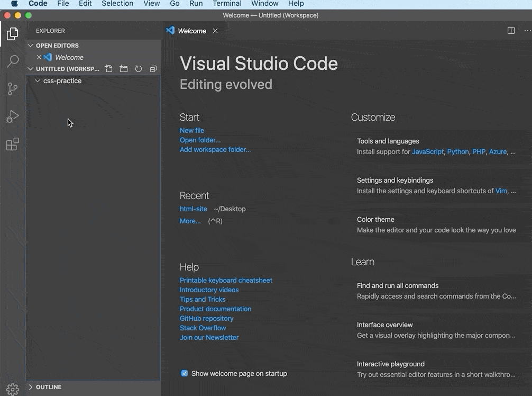This screenshot has height=396, width=532.
Task: Open the Source Control view
Action: 13,89
